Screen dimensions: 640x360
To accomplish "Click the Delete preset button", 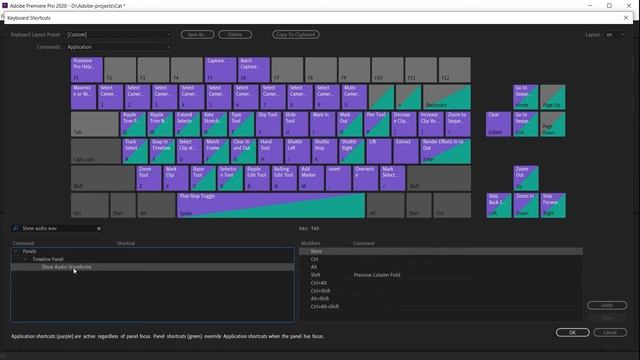I will [x=235, y=35].
